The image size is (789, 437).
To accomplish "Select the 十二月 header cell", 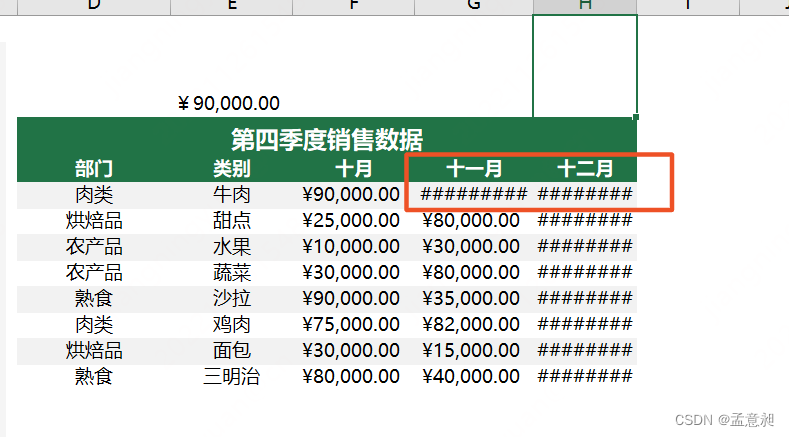I will pyautogui.click(x=585, y=169).
